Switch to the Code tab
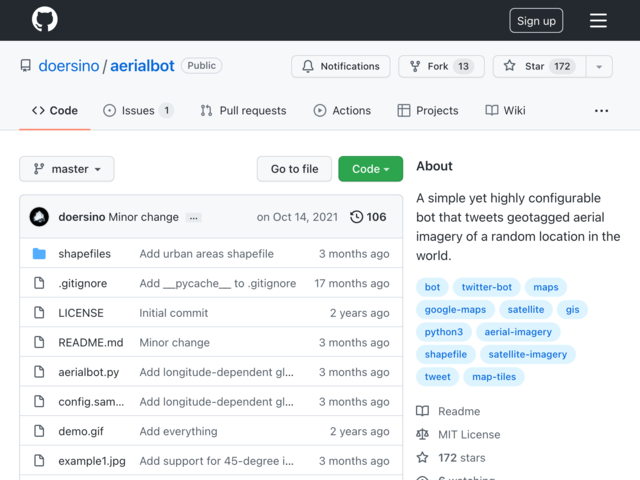Image resolution: width=640 pixels, height=480 pixels. (x=55, y=111)
